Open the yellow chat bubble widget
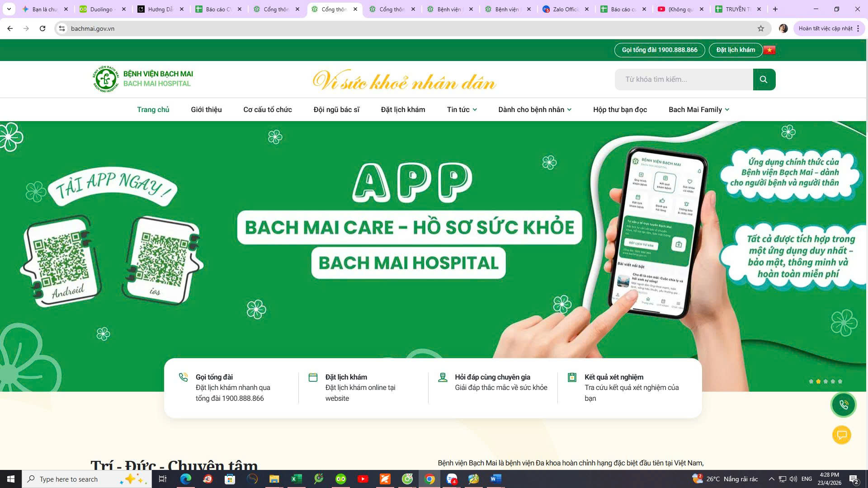Screen dimensions: 868x488 841,435
